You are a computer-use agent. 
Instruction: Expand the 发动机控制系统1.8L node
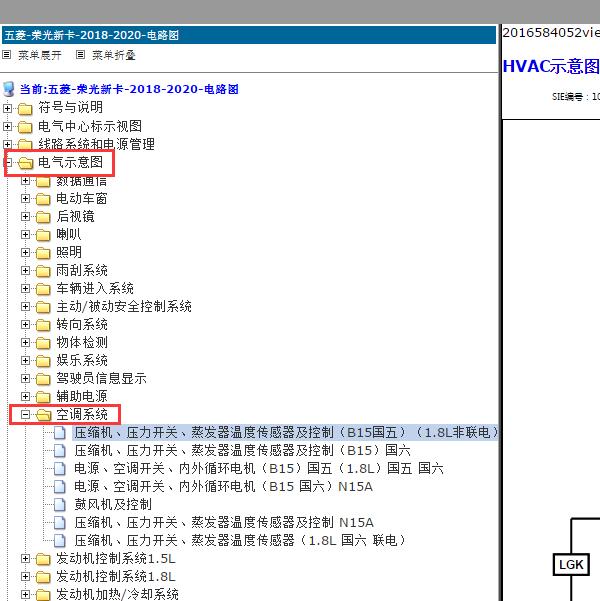[25, 577]
